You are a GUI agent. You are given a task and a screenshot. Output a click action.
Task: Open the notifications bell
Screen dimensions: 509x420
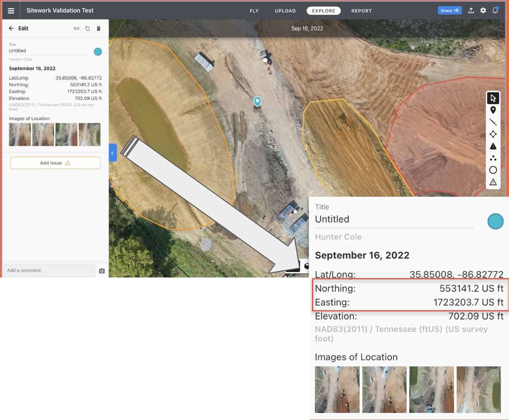[x=495, y=10]
